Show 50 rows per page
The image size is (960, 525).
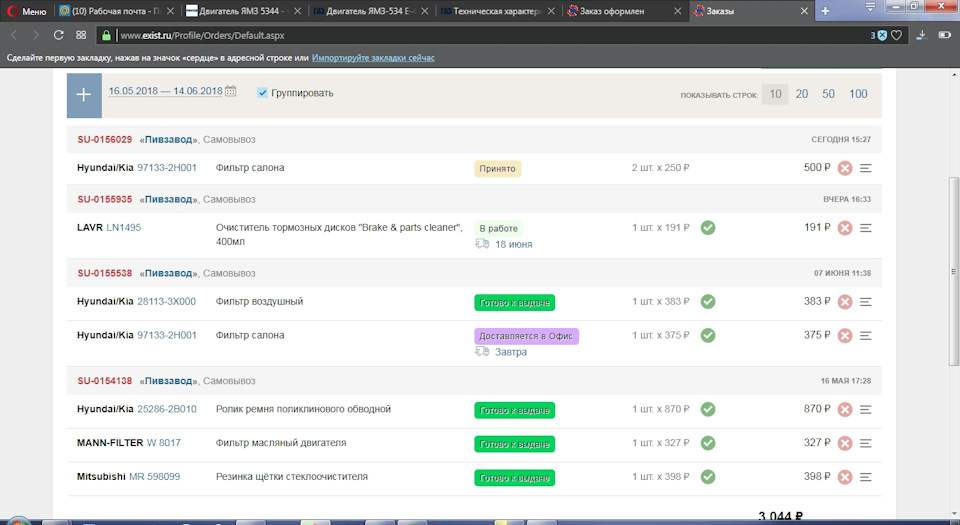click(828, 94)
